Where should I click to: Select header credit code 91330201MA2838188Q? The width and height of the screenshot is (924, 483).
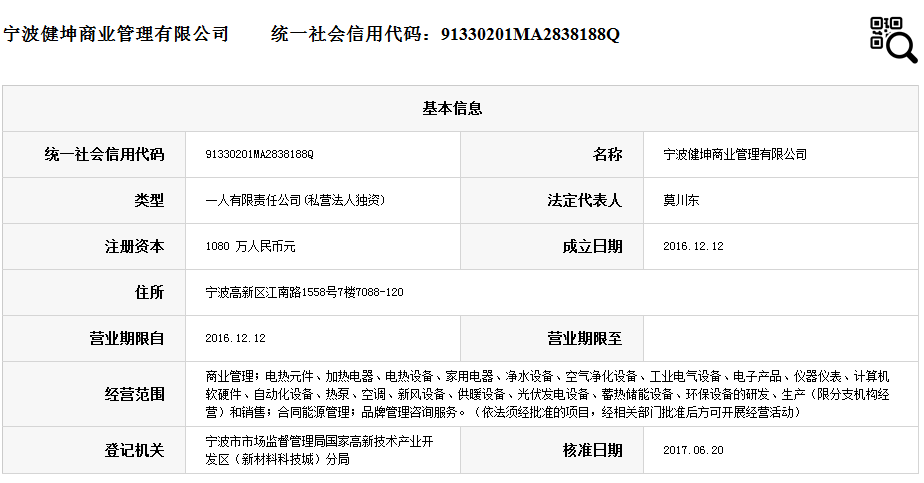click(x=530, y=34)
